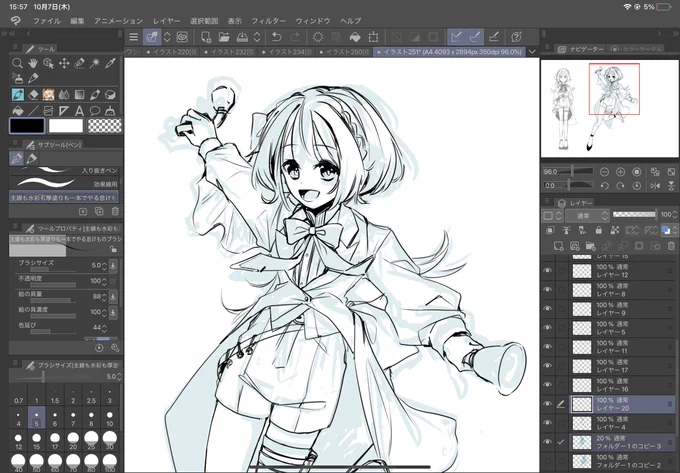Select the Eyedropper tool
The width and height of the screenshot is (680, 473).
tap(111, 63)
